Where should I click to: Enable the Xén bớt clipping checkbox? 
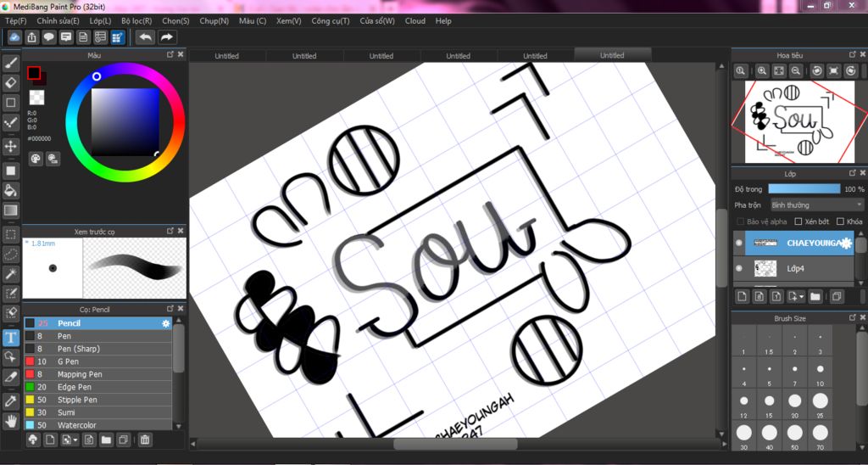pyautogui.click(x=798, y=221)
